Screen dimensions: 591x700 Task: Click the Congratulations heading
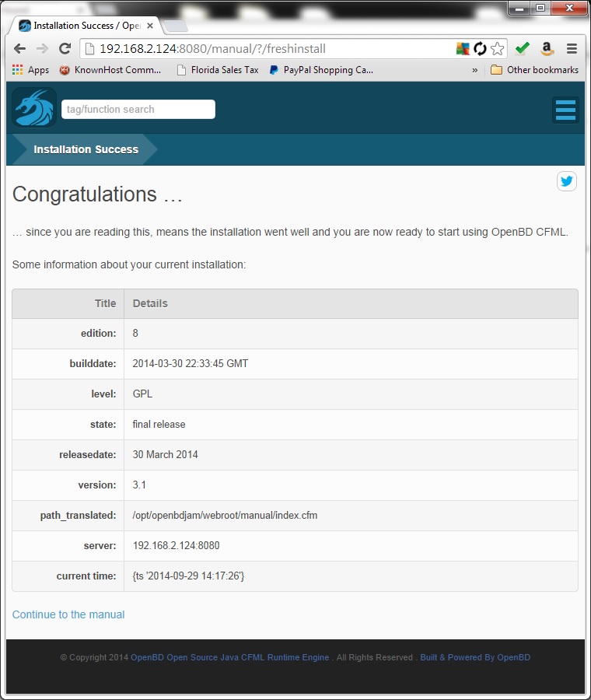click(97, 194)
